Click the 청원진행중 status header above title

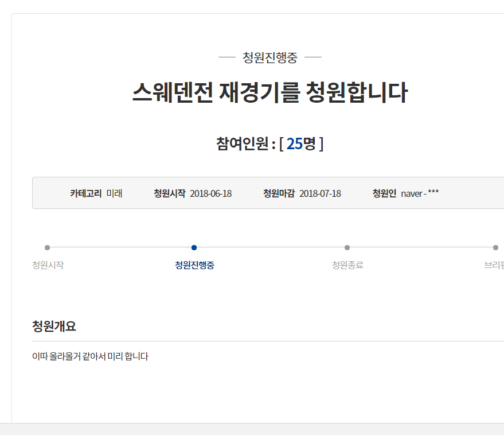[x=269, y=57]
